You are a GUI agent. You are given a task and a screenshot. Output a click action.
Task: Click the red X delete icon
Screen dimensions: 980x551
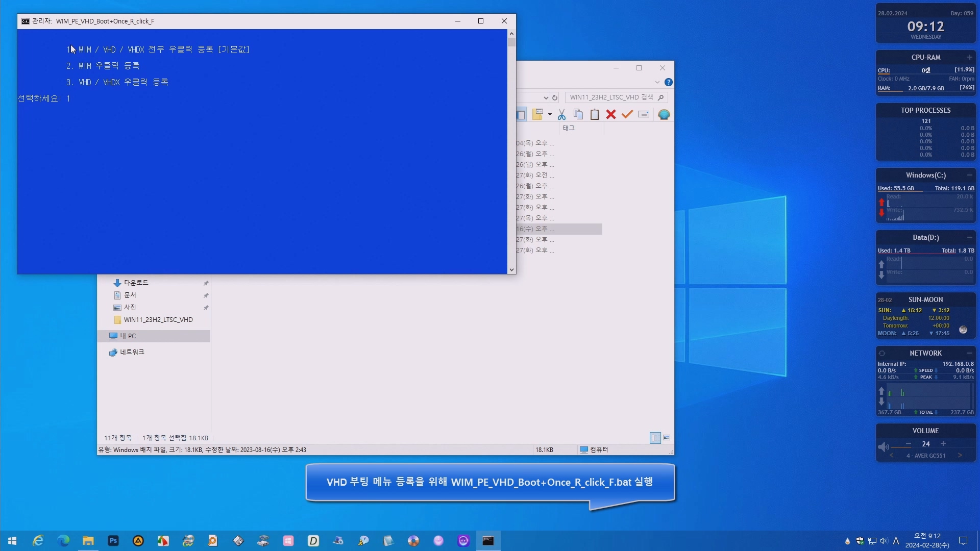(610, 114)
